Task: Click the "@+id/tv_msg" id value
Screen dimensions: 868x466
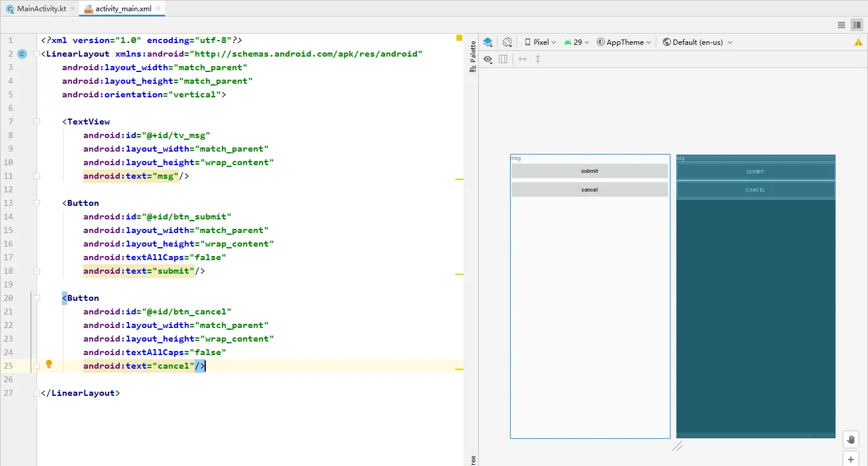Action: point(176,135)
